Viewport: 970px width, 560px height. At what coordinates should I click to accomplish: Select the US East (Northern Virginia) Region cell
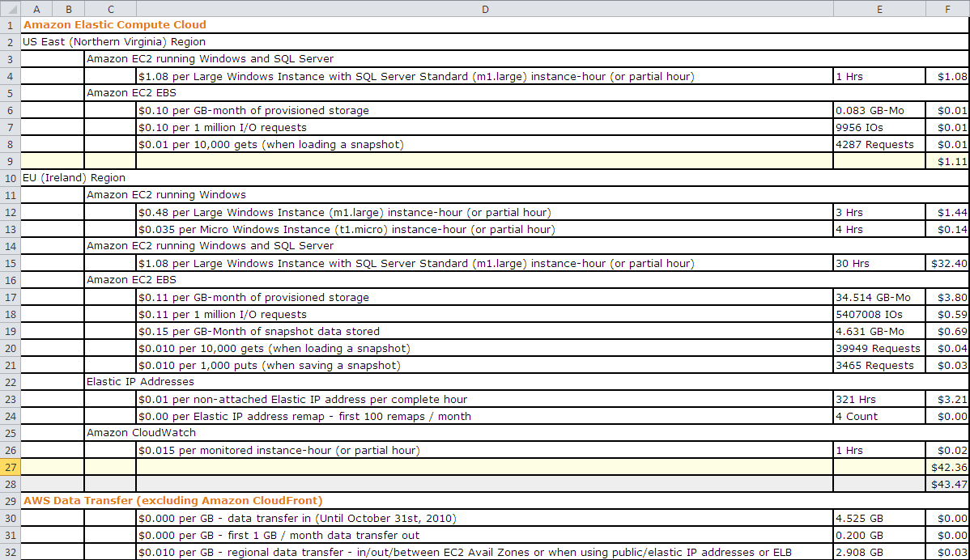113,42
